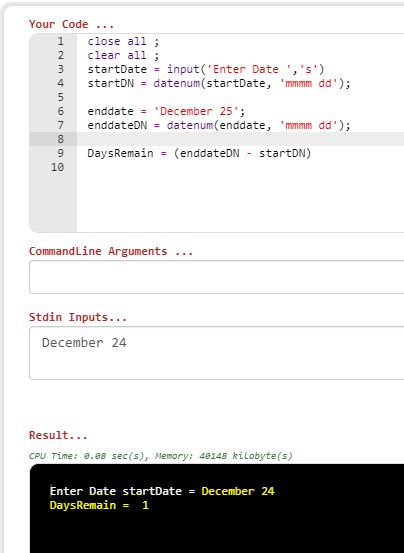
Task: Click the CPU Time and Memory stats line
Action: (161, 456)
